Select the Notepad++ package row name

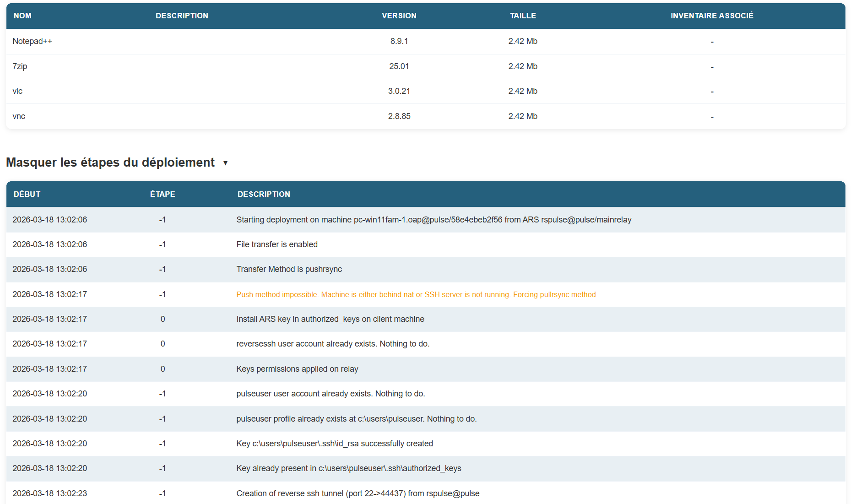tap(33, 41)
